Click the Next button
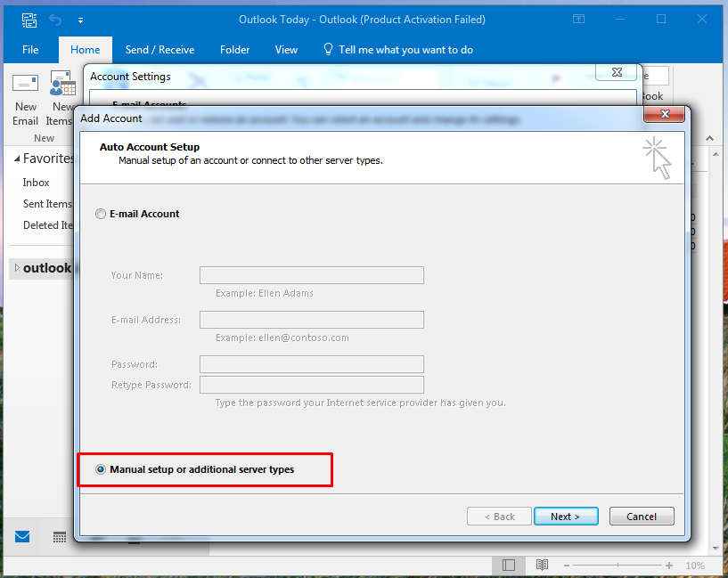The width and height of the screenshot is (728, 578). tap(566, 517)
